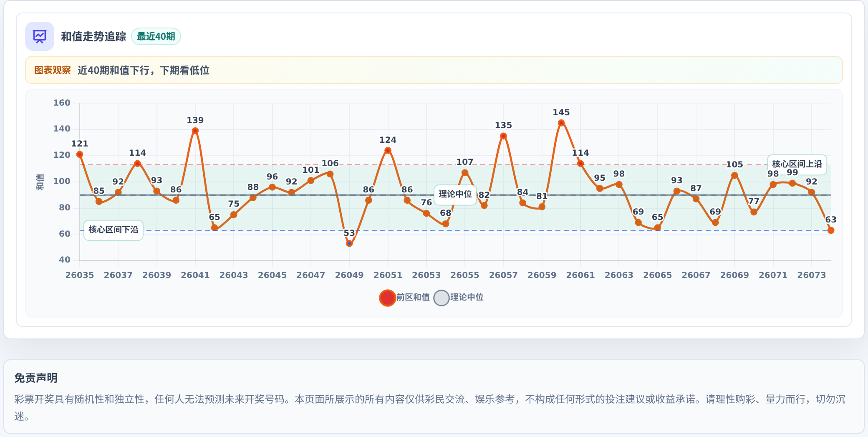
Task: Click the 核心区间上沿 line label
Action: 797,164
